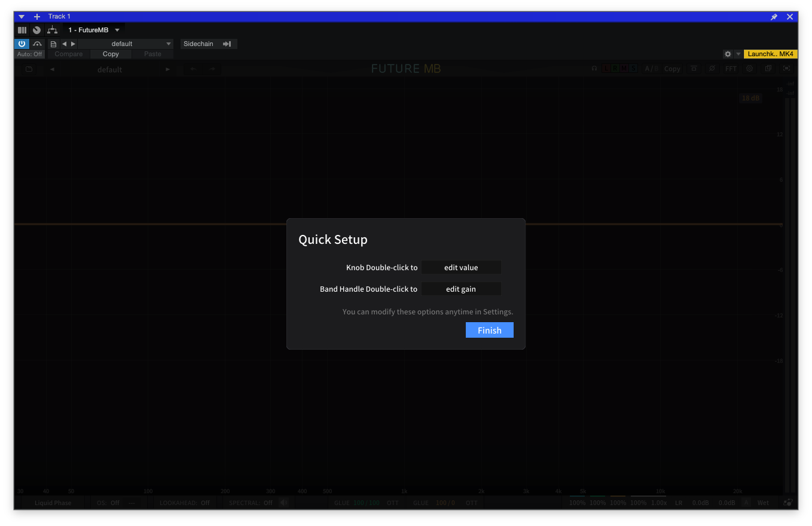Expand the triangle menu left of Track 1
Image resolution: width=812 pixels, height=526 pixels.
click(x=22, y=17)
